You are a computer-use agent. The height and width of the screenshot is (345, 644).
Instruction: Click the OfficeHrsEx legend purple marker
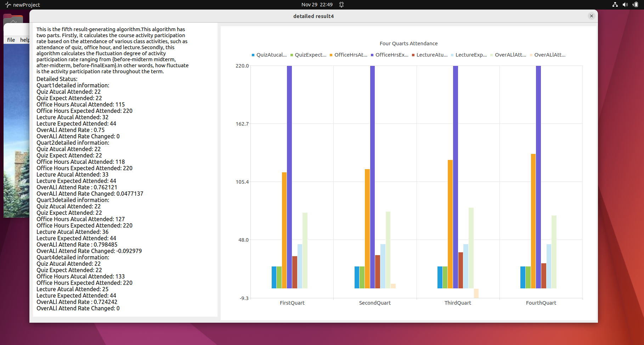pyautogui.click(x=372, y=55)
